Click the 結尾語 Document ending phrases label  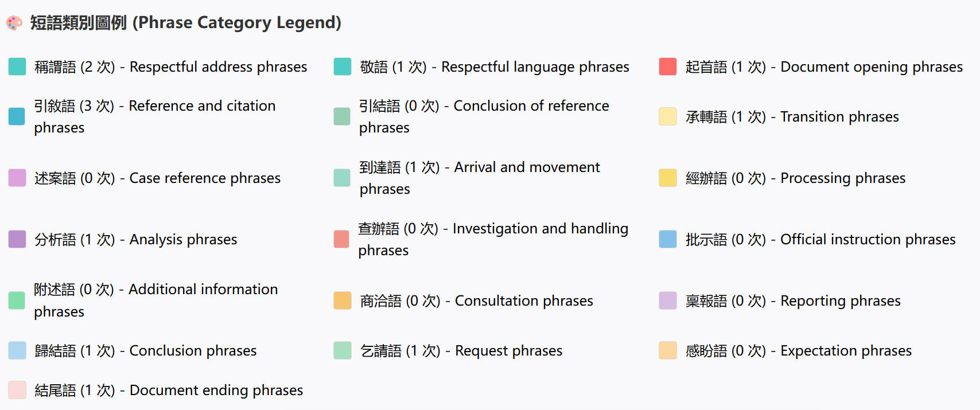point(168,390)
